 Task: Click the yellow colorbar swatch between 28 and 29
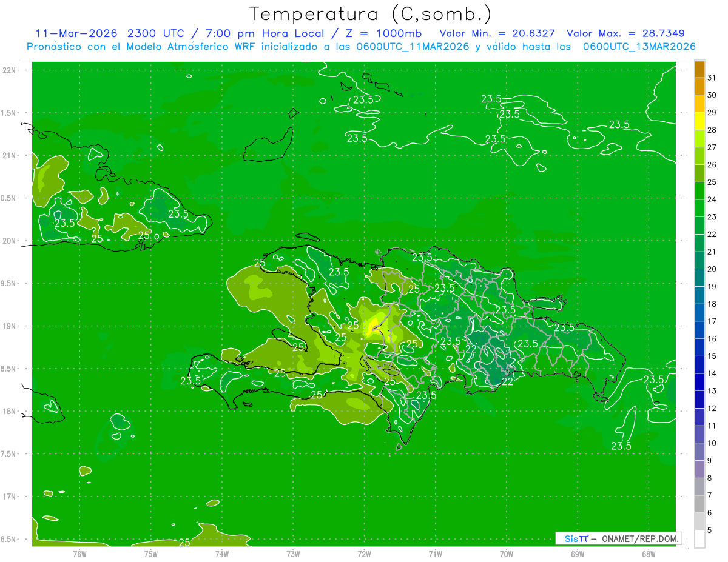point(699,121)
